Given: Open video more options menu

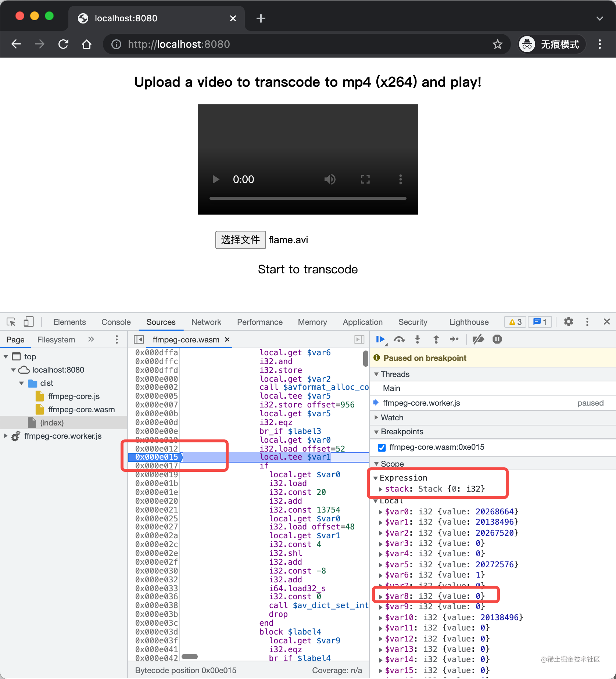Looking at the screenshot, I should pos(401,179).
